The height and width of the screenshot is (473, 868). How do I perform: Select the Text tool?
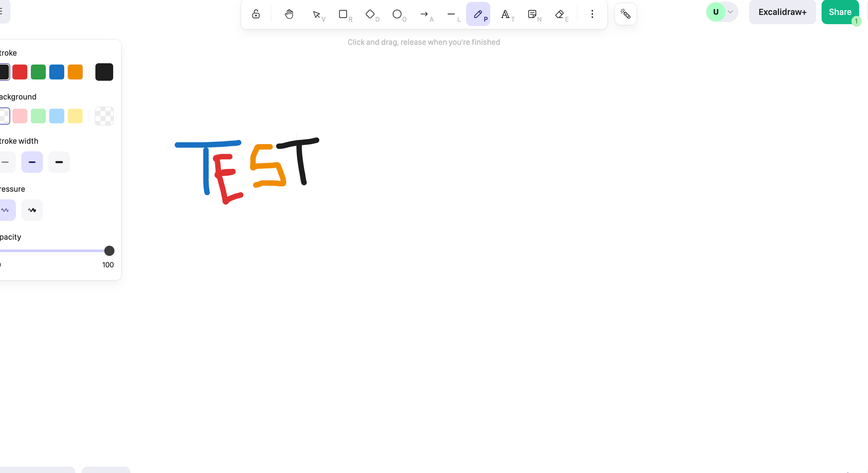click(505, 14)
